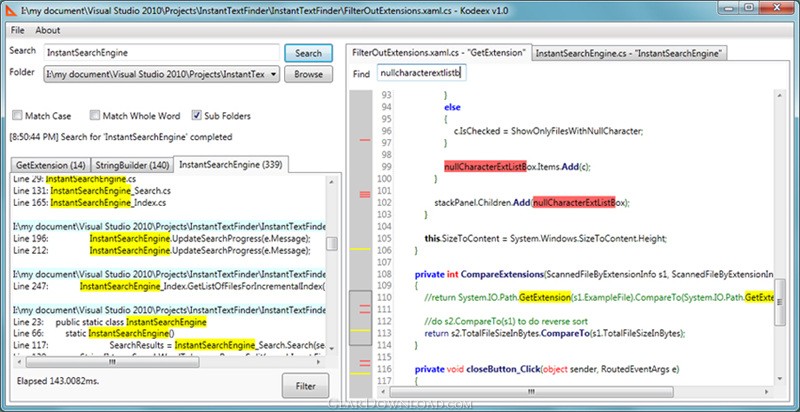Click the CompareExtensions method name on line 108

coord(502,274)
